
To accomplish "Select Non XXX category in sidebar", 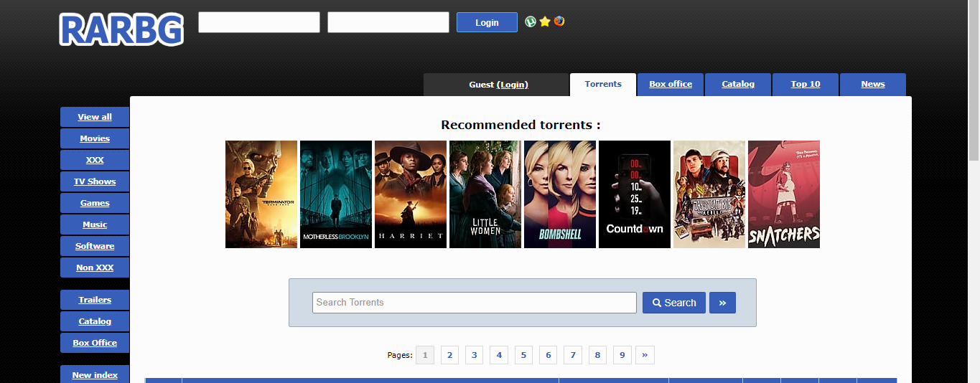I will (95, 268).
